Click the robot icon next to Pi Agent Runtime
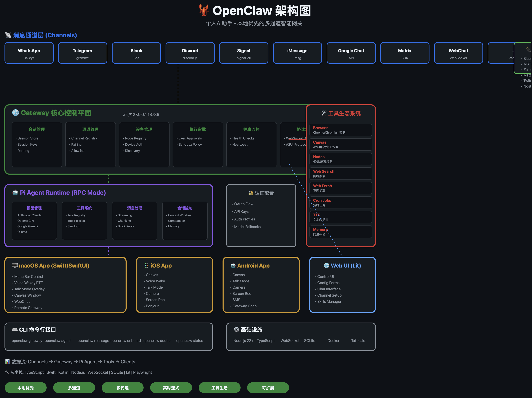 coord(15,192)
